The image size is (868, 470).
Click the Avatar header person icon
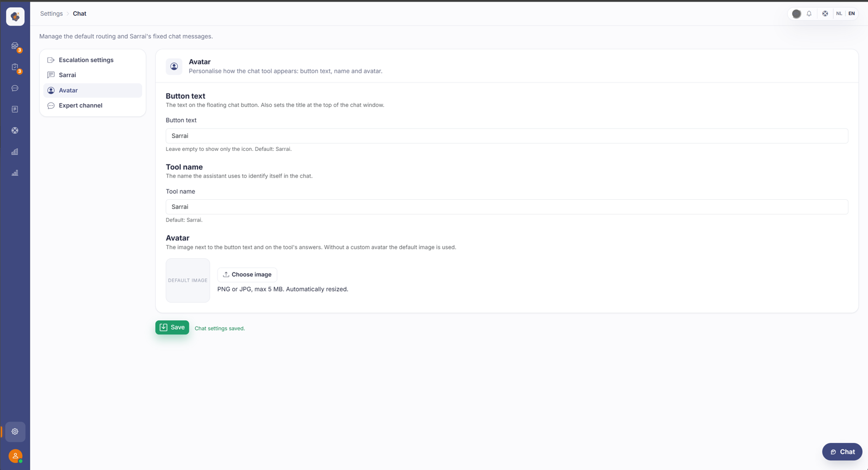point(174,66)
